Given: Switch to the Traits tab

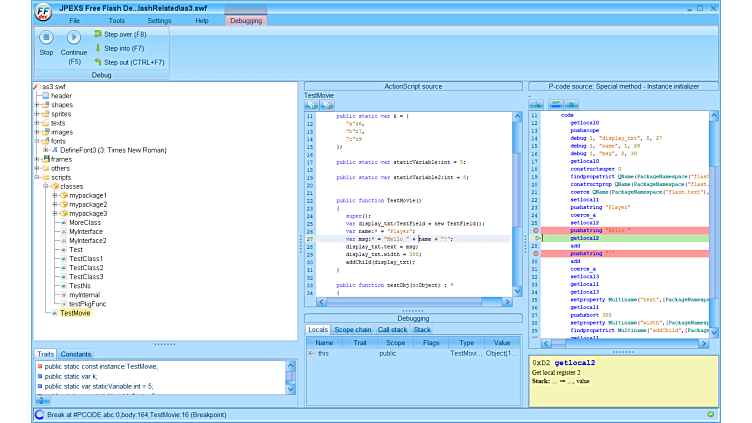Looking at the screenshot, I should tap(46, 354).
